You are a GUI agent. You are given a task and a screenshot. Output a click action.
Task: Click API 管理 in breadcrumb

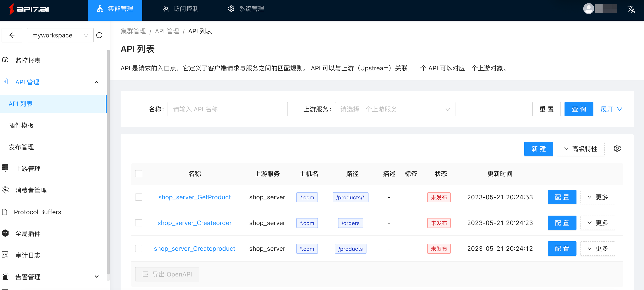click(167, 31)
